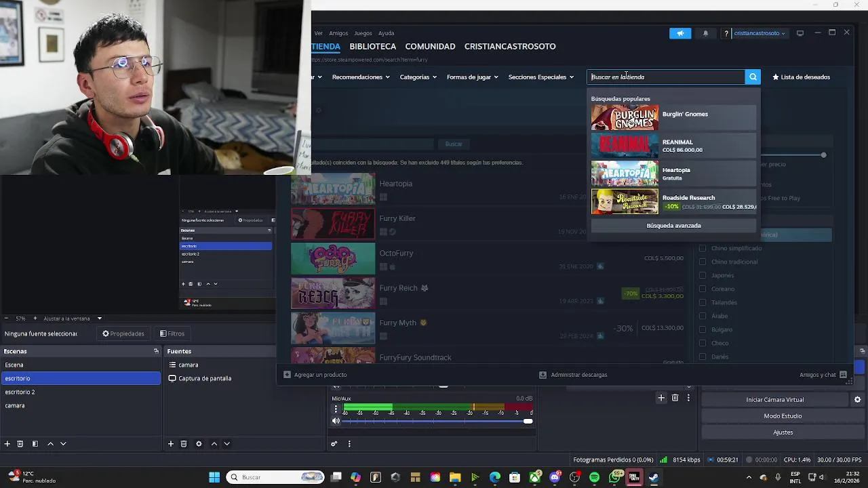This screenshot has height=488, width=868.
Task: Open the Steam Ver menu
Action: pos(318,33)
